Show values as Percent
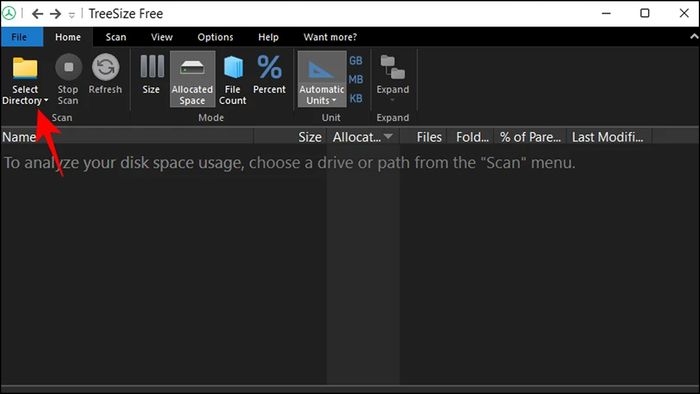This screenshot has height=394, width=700. 269,74
